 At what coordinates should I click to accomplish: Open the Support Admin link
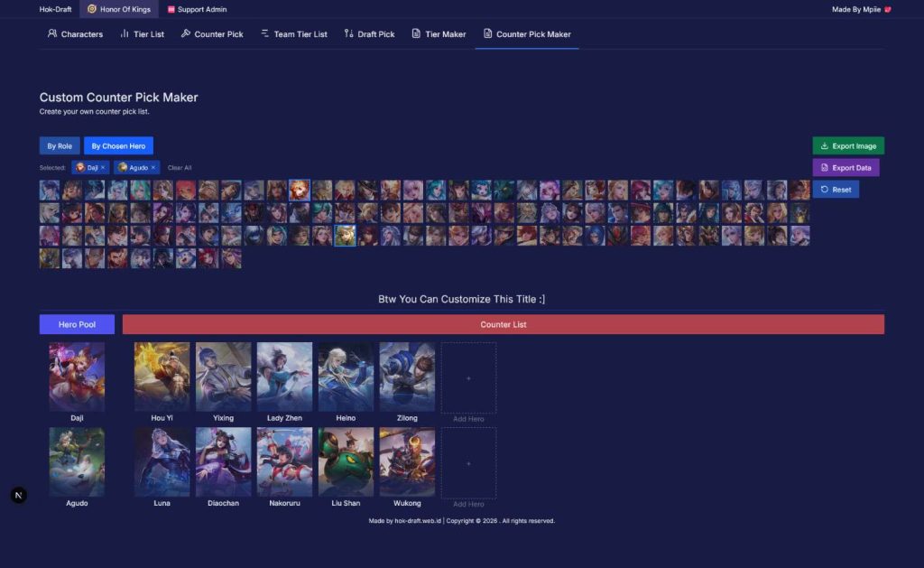coord(197,9)
